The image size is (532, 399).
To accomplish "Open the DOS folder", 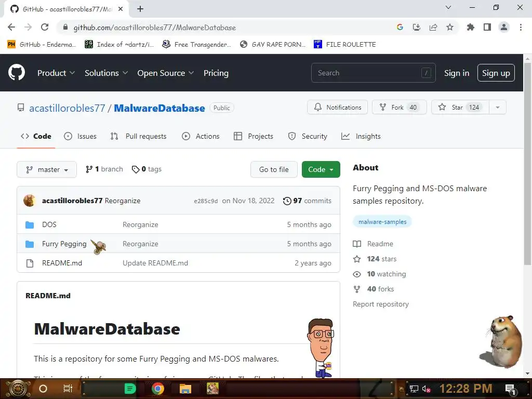I will [x=49, y=224].
